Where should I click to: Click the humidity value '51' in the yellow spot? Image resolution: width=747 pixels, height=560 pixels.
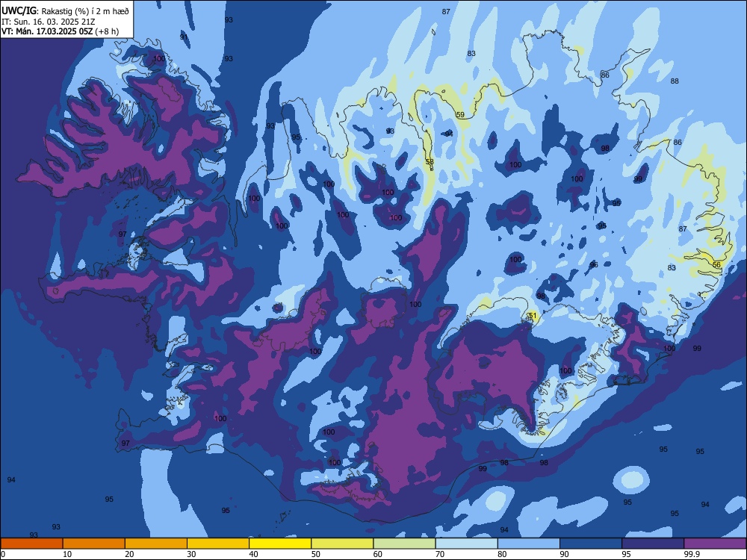[x=533, y=316]
